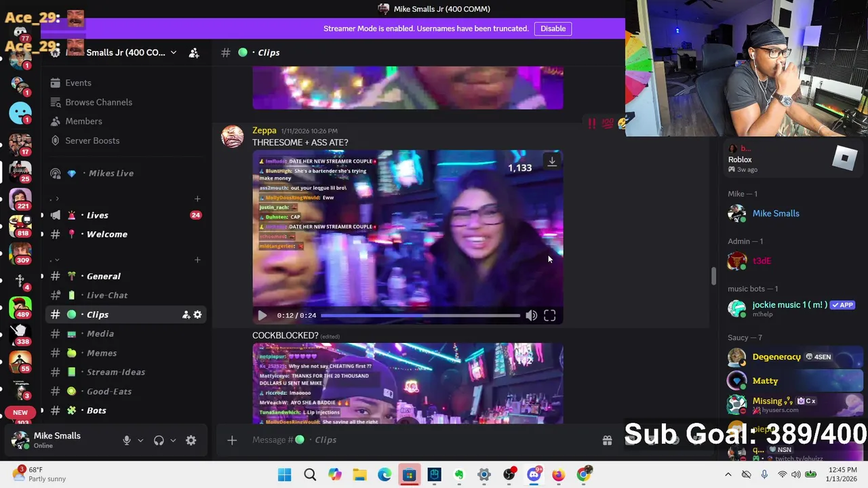Open Browse Channels

(98, 102)
